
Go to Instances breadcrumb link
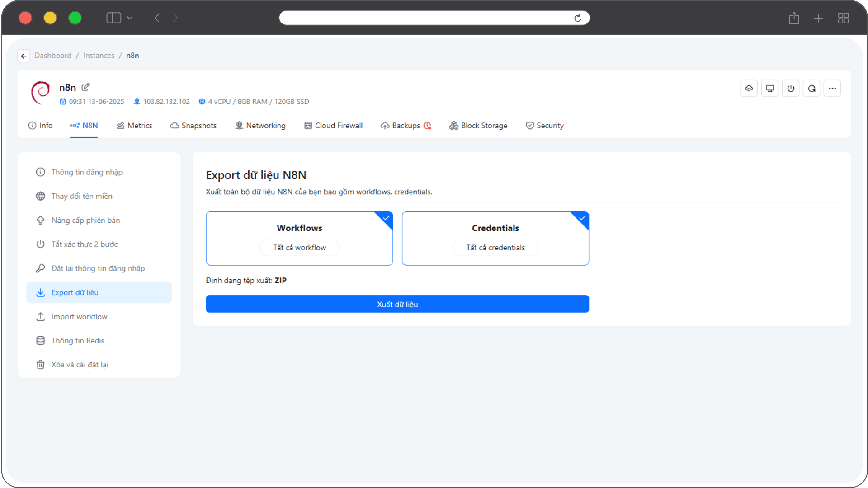tap(99, 56)
